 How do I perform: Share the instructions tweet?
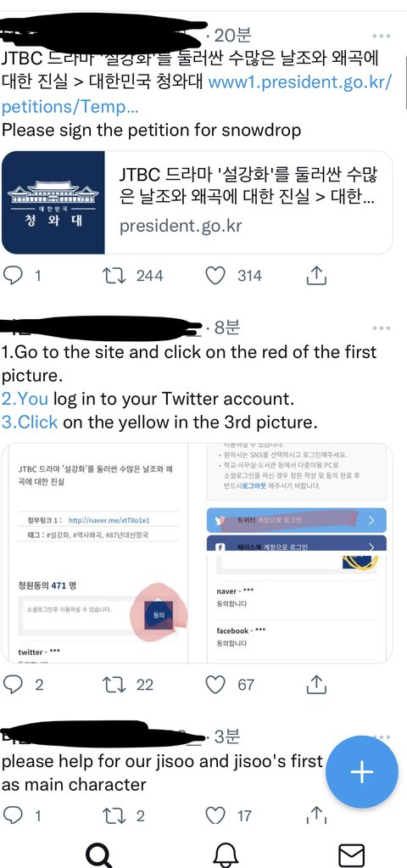click(x=316, y=685)
